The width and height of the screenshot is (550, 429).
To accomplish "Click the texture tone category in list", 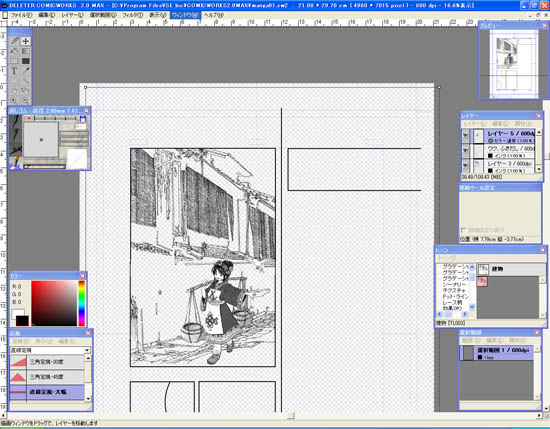I will pos(454,290).
